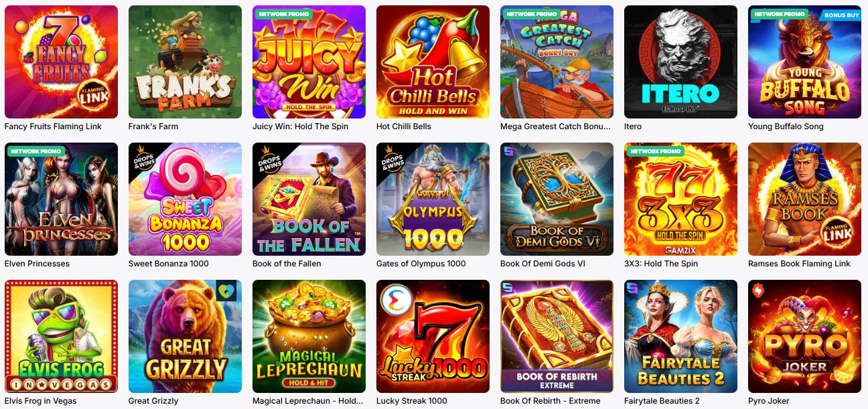Open the Mega Greatest Catch game tile

[x=557, y=62]
